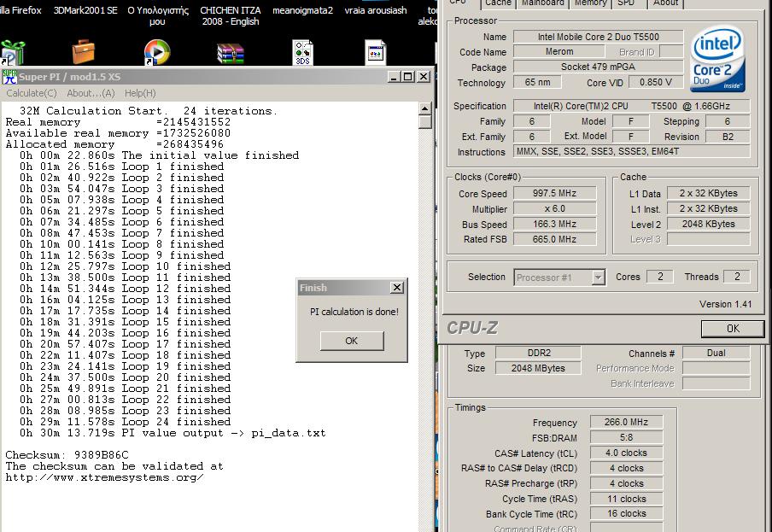Click the 3DMark2001 SE desktop label
This screenshot has width=772, height=532.
point(85,10)
